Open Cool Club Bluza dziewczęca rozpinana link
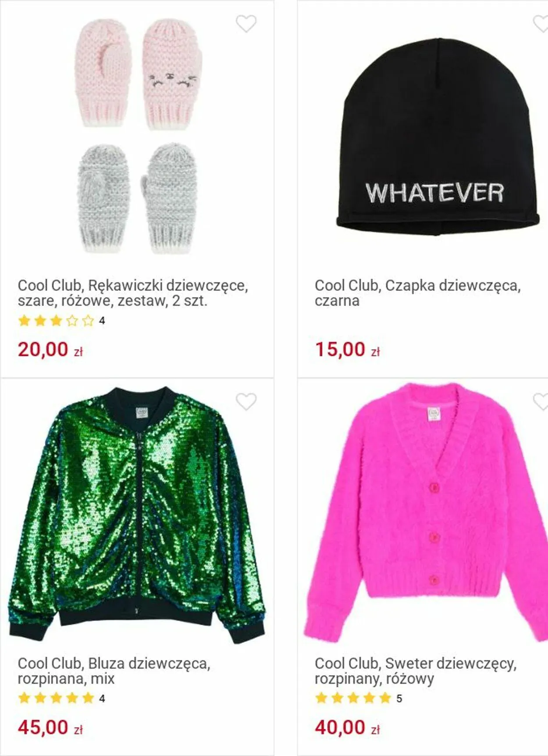The height and width of the screenshot is (756, 548). tap(114, 671)
